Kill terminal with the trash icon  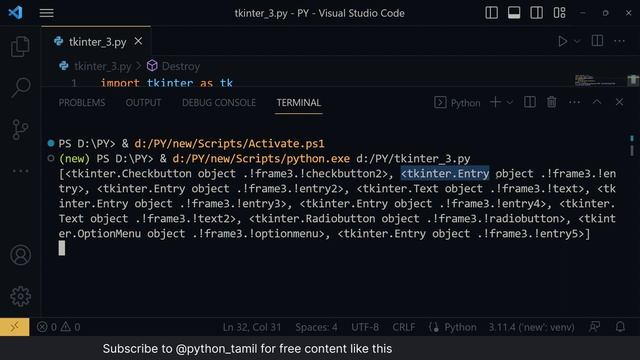[551, 102]
